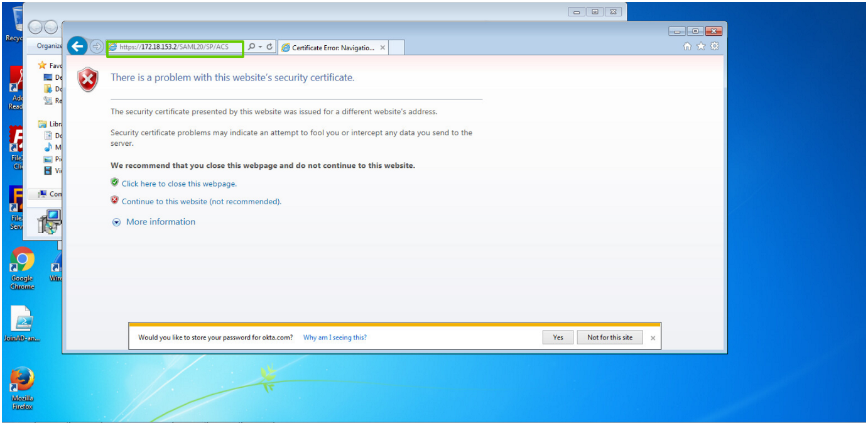Click the red shield beside continue link
The height and width of the screenshot is (423, 868).
[114, 200]
